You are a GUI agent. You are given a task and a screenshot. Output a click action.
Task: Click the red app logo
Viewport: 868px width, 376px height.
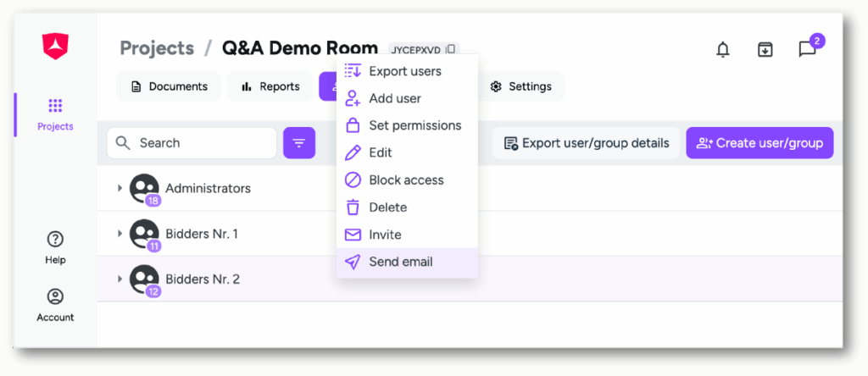pyautogui.click(x=55, y=46)
